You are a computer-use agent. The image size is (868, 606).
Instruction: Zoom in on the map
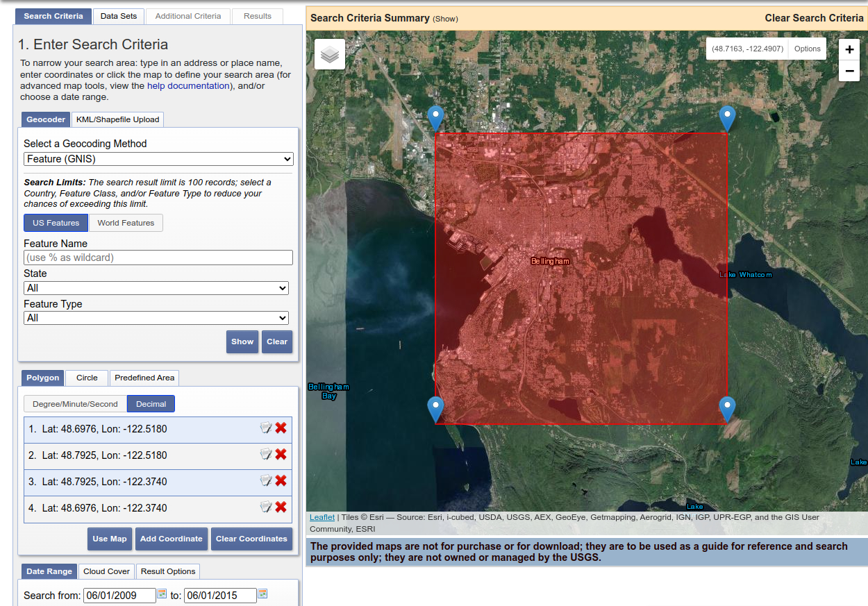point(849,49)
